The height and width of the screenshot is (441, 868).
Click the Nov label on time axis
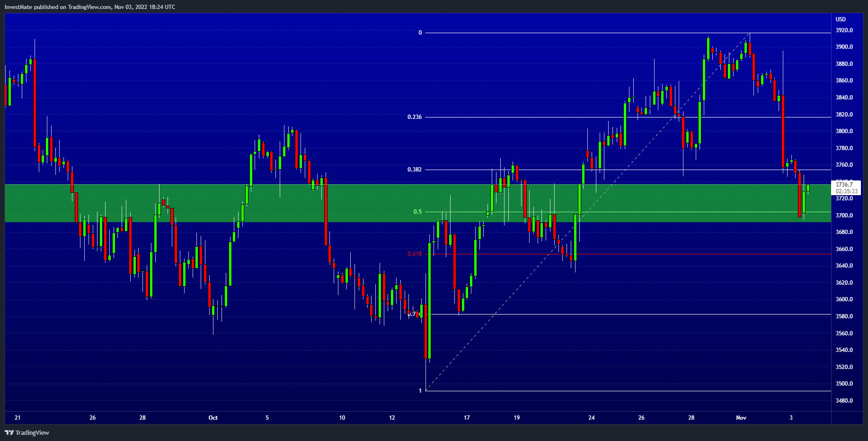coord(741,418)
